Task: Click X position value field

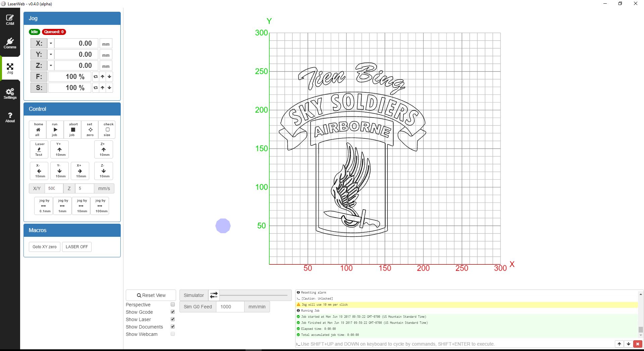Action: (76, 43)
